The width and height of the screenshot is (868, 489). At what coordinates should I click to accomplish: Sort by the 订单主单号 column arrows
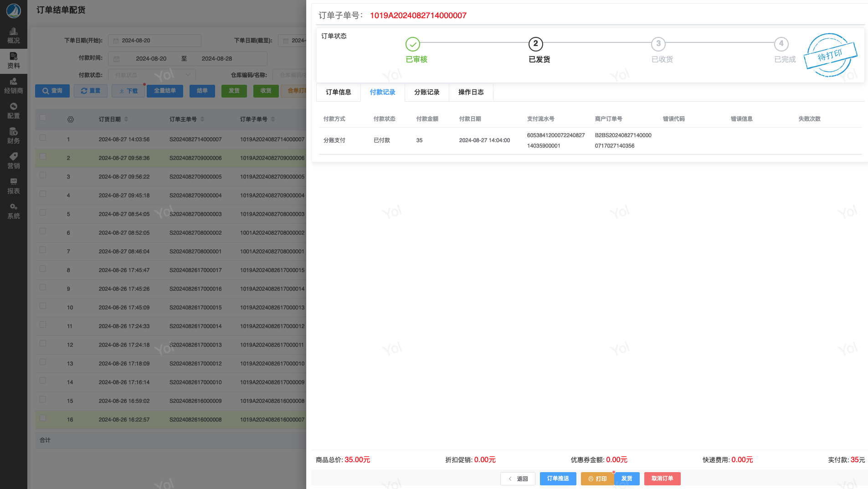tap(202, 119)
